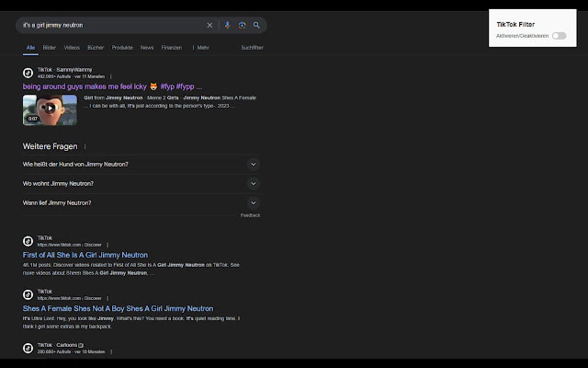Open the Suchfilter options
This screenshot has width=588, height=368.
click(x=252, y=48)
